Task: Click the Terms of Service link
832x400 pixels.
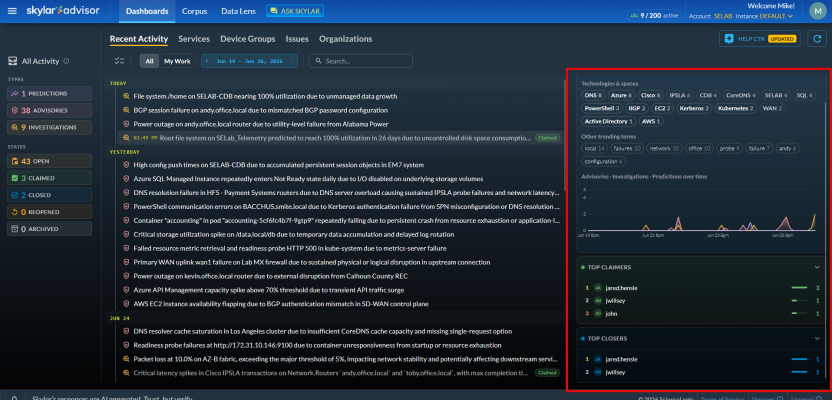Action: 722,398
